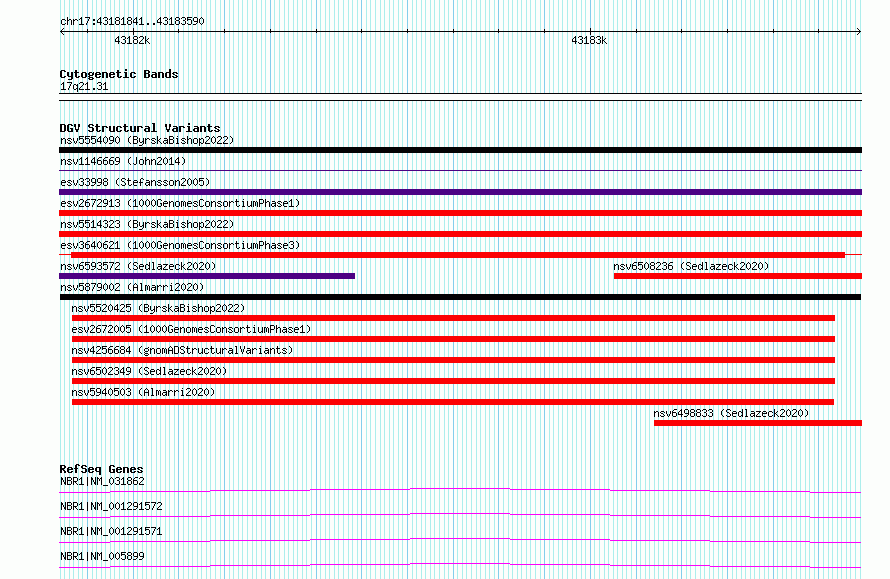Click the NBR1|NM_001291572 gene label
The height and width of the screenshot is (579, 890).
[111, 506]
